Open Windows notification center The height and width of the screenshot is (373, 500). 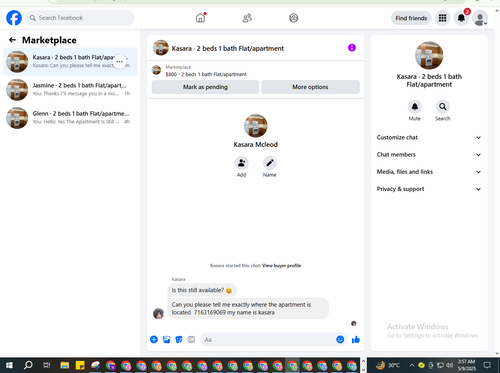487,365
